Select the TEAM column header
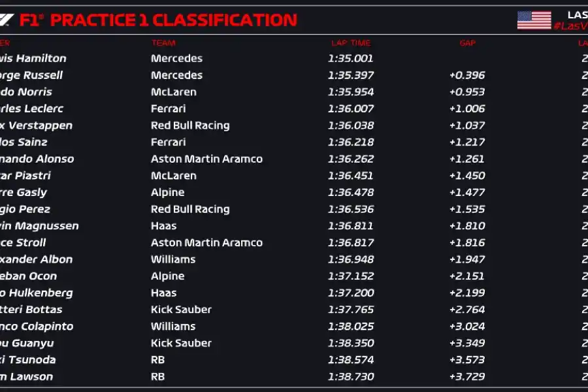588x392 pixels. click(163, 43)
